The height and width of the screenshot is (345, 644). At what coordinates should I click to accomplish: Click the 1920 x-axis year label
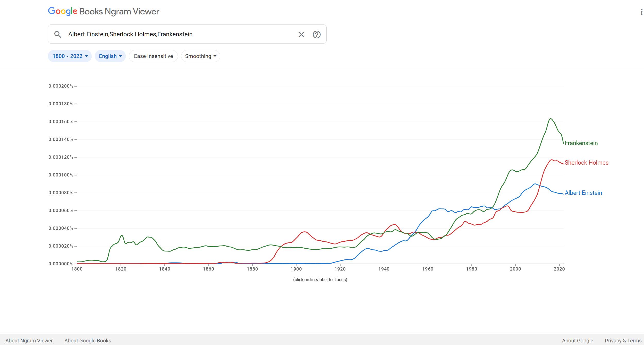pos(340,269)
